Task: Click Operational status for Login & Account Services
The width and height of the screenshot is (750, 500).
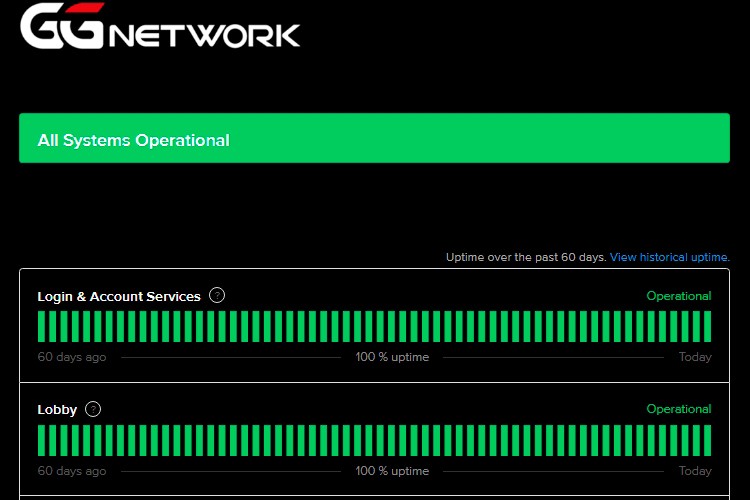Action: coord(678,296)
